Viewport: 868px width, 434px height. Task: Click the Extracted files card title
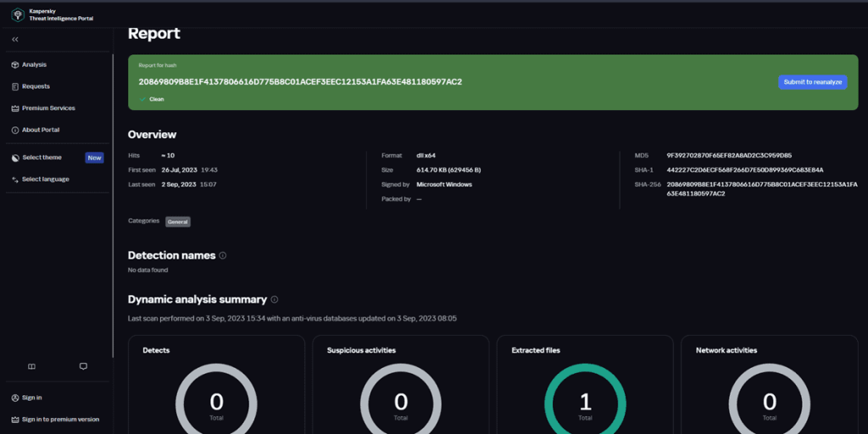pyautogui.click(x=536, y=350)
